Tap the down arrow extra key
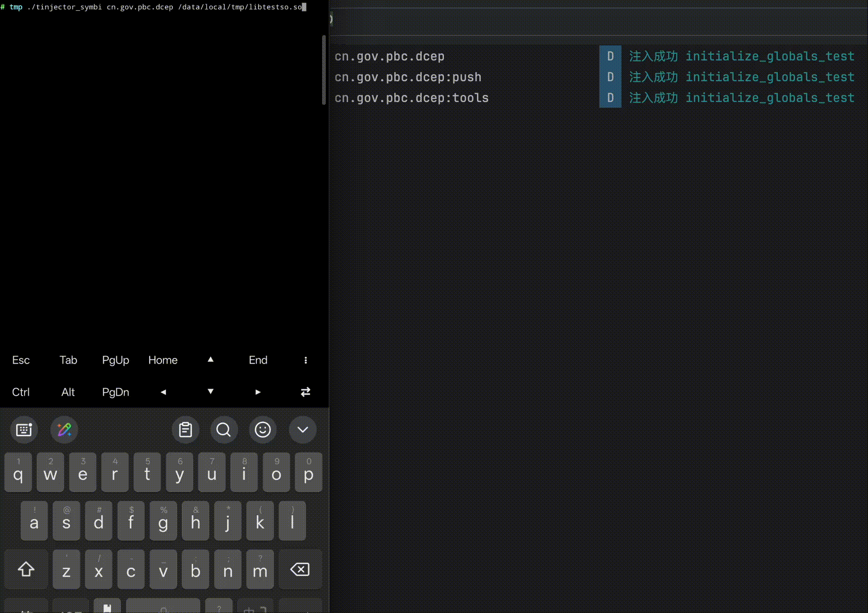This screenshot has width=868, height=613. point(211,392)
